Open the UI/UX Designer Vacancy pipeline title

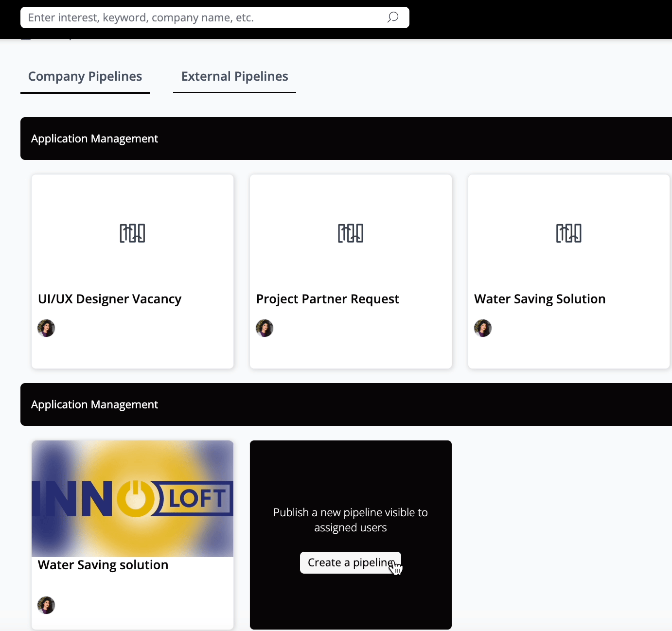coord(109,299)
